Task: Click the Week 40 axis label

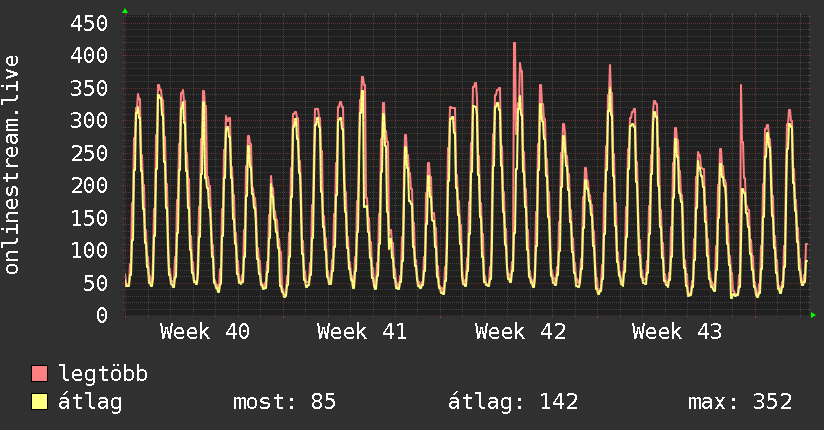Action: 205,332
